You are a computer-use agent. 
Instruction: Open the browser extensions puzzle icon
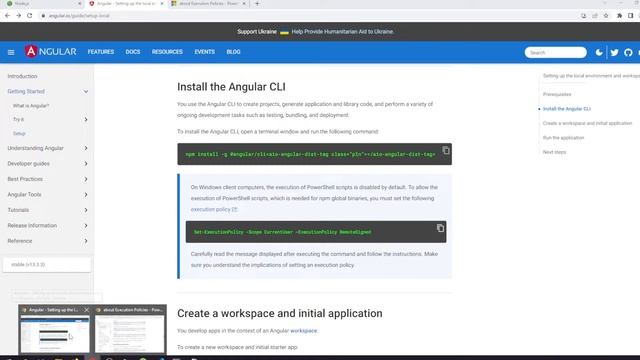point(619,16)
